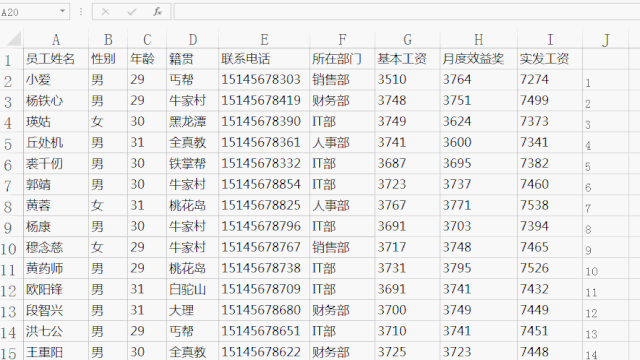The width and height of the screenshot is (640, 360).
Task: Click 实发工资 value 7274
Action: coord(550,80)
